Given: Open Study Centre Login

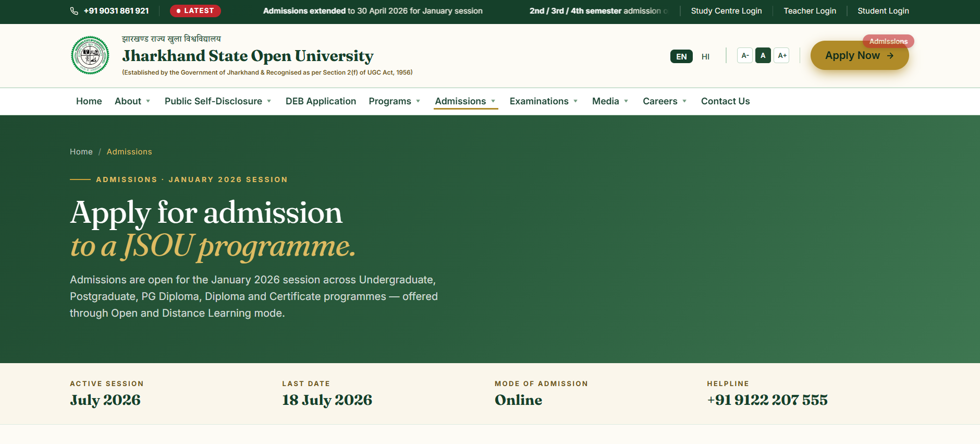Looking at the screenshot, I should click(x=726, y=11).
